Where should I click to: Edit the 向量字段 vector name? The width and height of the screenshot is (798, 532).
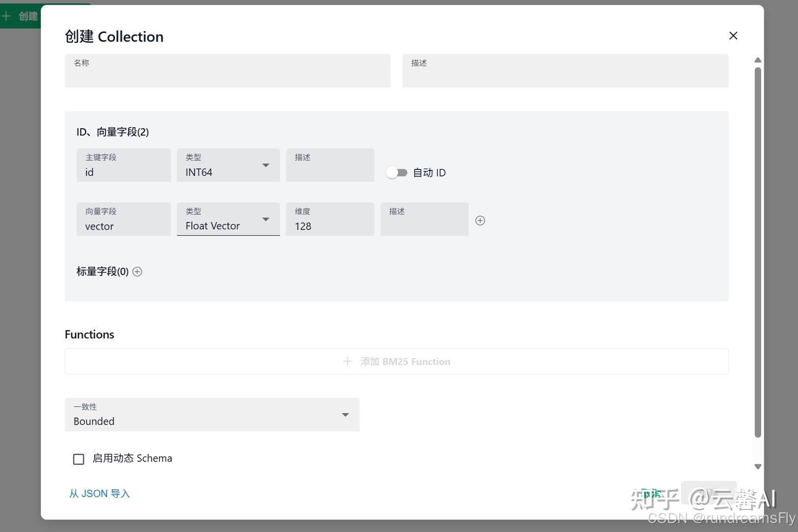(123, 226)
